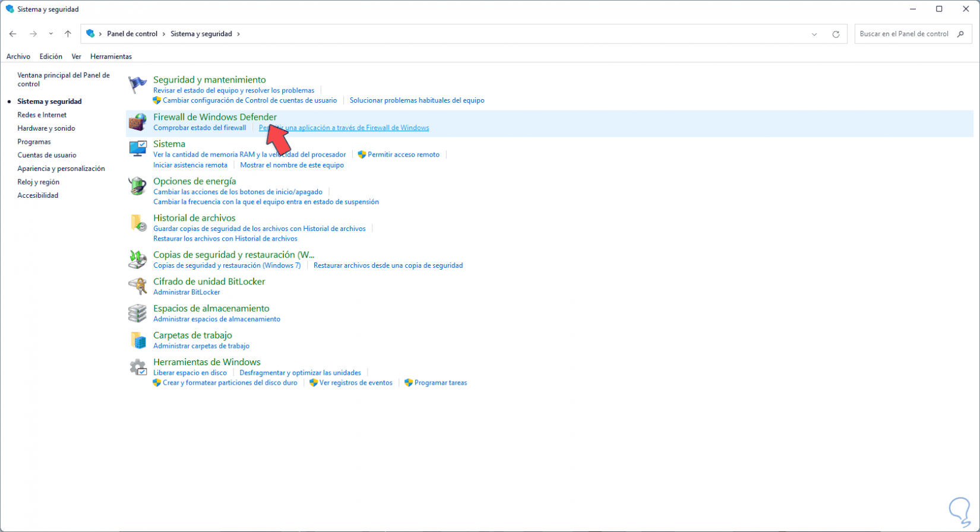Click the search magnifier icon
The height and width of the screenshot is (532, 980).
click(x=960, y=34)
